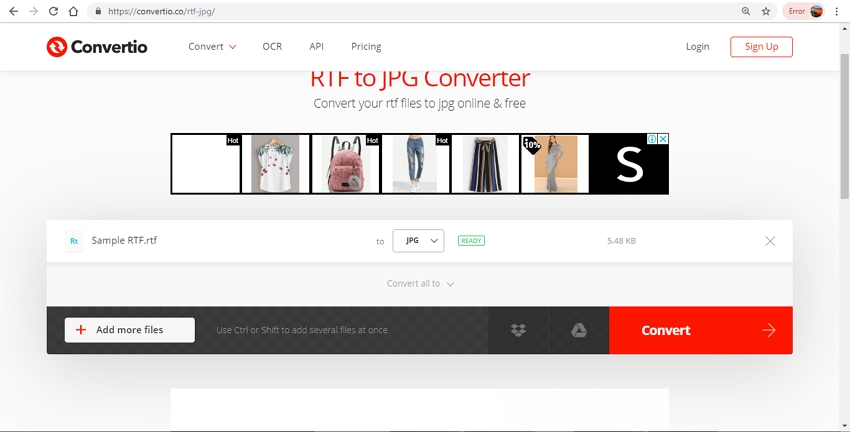Open the JPG output format dropdown
850x432 pixels.
click(418, 241)
